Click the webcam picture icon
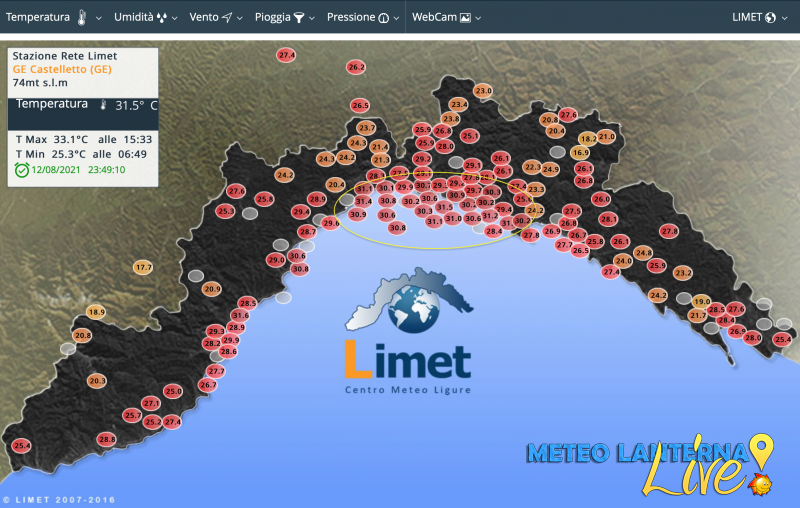Image resolution: width=800 pixels, height=508 pixels. pyautogui.click(x=465, y=18)
